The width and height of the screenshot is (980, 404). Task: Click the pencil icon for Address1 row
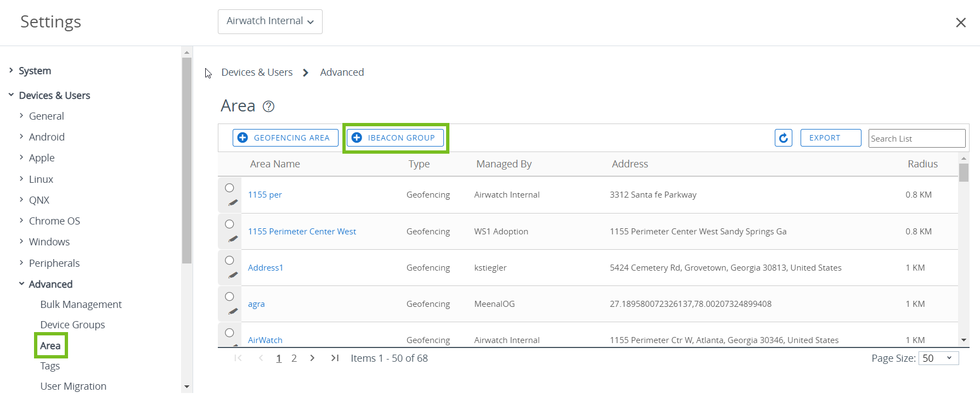233,275
